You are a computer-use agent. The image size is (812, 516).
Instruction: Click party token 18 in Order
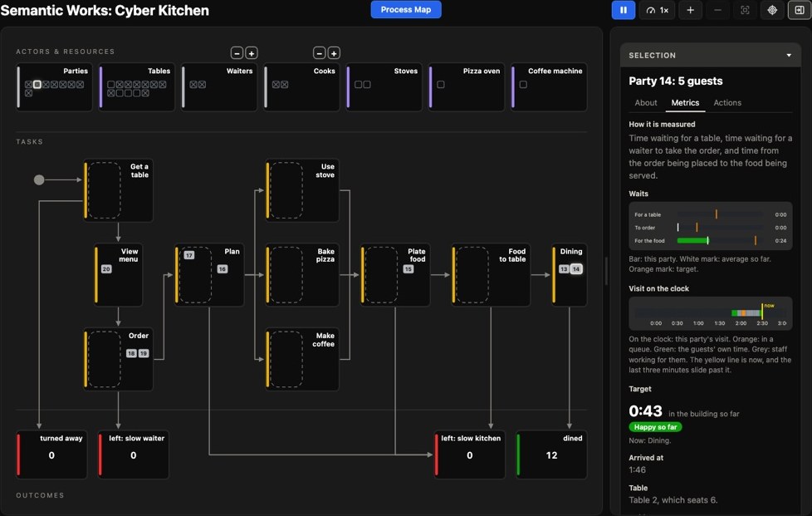point(131,353)
